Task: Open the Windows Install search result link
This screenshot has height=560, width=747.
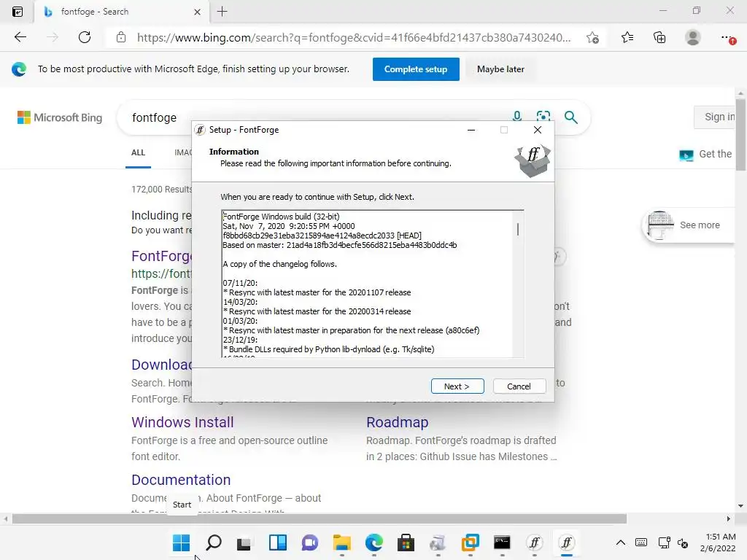Action: [182, 422]
